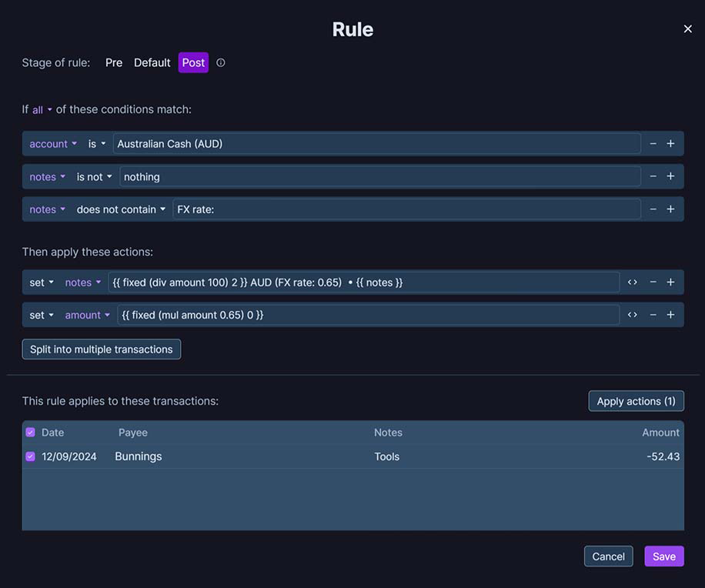
Task: Toggle template mode on set notes action
Action: click(632, 282)
